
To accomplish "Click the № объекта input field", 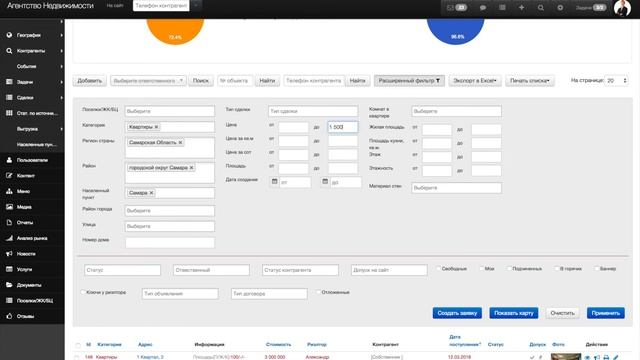I will [x=235, y=81].
